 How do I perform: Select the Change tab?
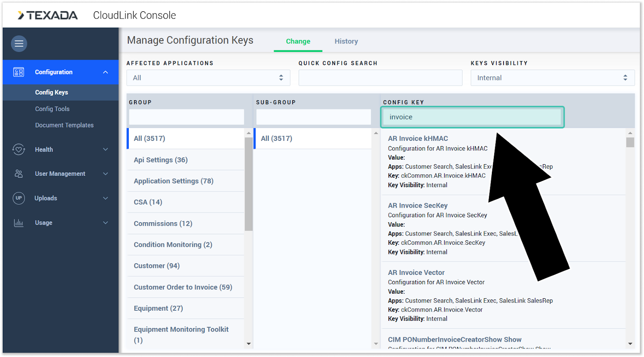tap(298, 41)
